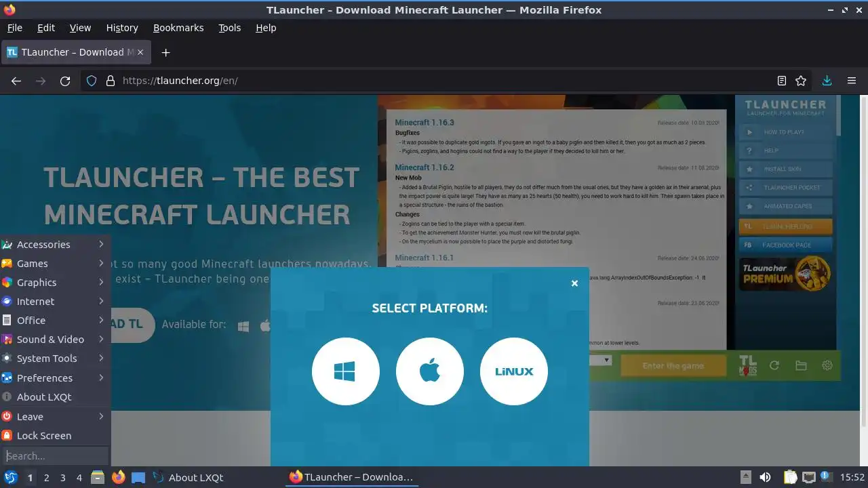Expand Office submenu
Viewport: 868px width, 488px height.
[55, 321]
